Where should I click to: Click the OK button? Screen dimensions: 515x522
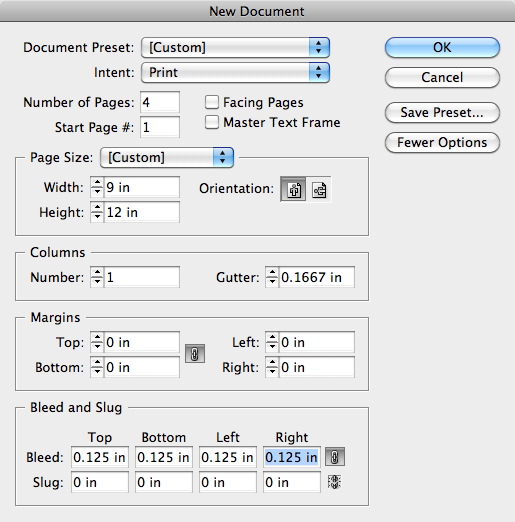442,47
